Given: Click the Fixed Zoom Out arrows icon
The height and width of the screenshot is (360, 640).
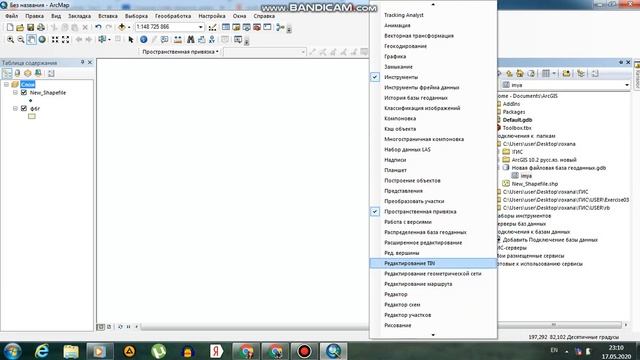Looking at the screenshot, I should [x=65, y=40].
